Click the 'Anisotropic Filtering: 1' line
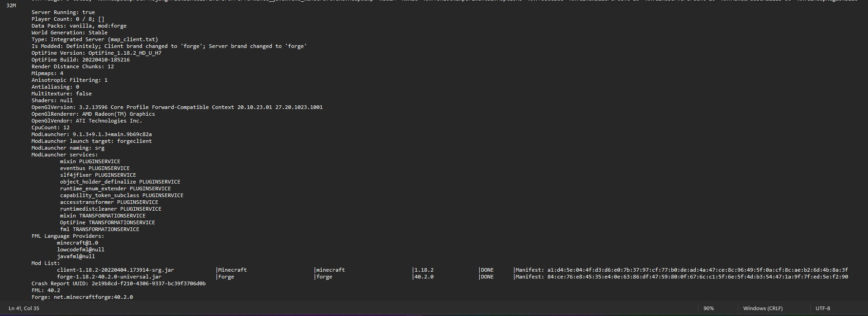The image size is (868, 316). click(70, 80)
